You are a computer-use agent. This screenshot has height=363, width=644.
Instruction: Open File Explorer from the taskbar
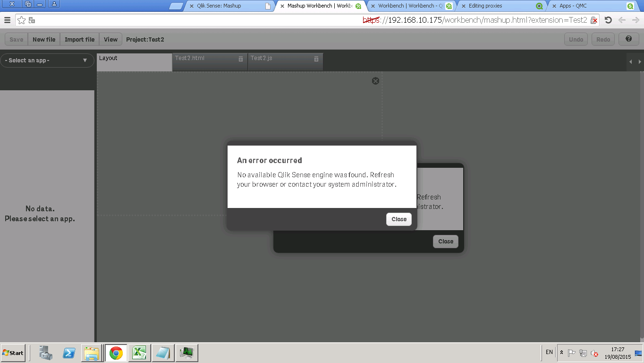click(92, 353)
